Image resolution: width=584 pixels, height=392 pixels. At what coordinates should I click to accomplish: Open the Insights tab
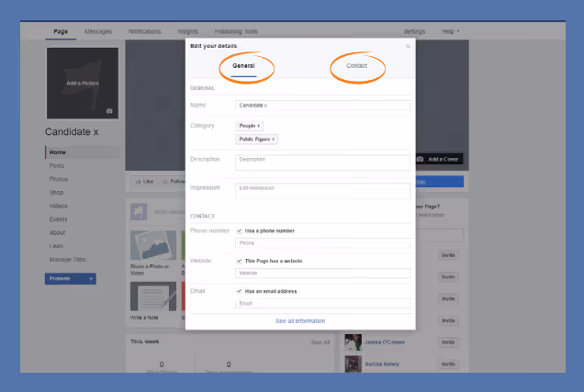(187, 31)
